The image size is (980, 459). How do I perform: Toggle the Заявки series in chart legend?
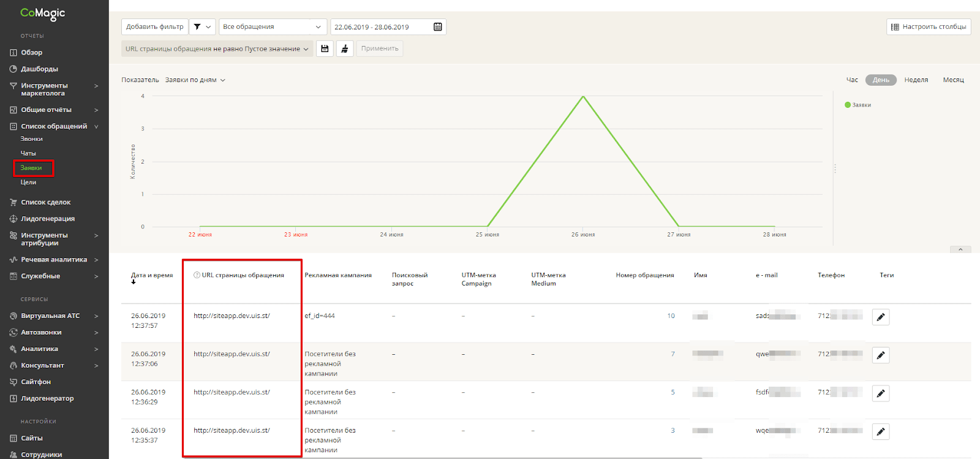[858, 105]
